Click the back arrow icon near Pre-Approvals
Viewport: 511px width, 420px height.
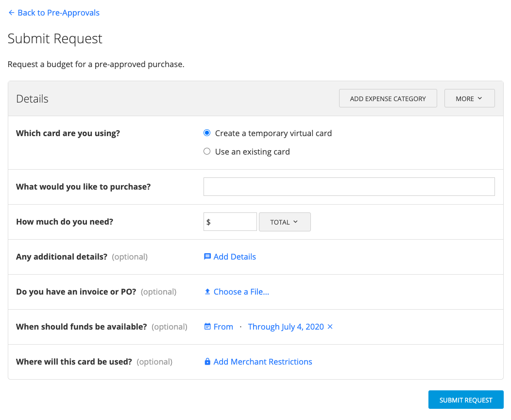[11, 12]
